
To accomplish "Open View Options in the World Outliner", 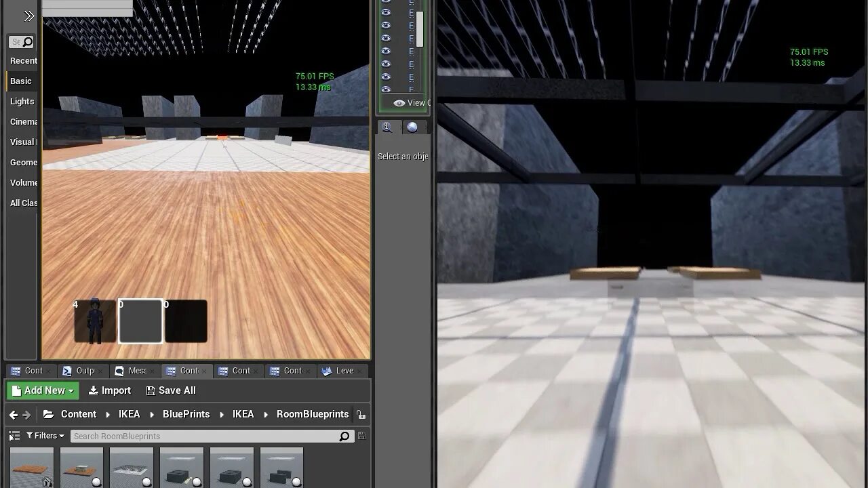I will pos(411,103).
